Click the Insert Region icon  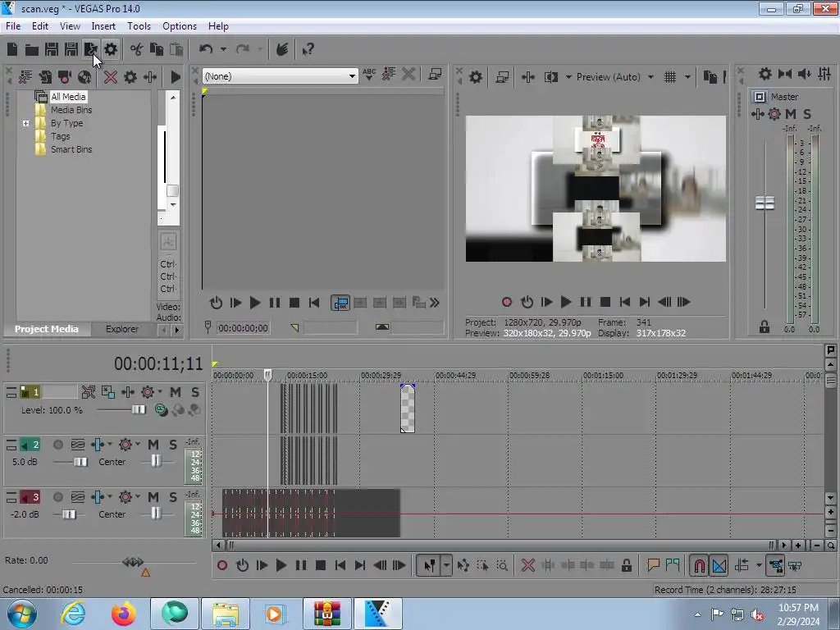click(x=673, y=566)
